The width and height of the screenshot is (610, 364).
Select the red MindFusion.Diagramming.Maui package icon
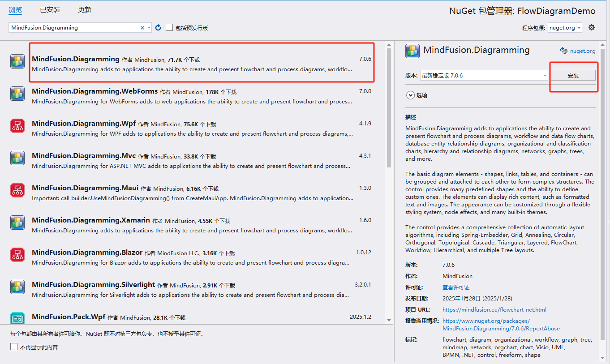pos(17,190)
